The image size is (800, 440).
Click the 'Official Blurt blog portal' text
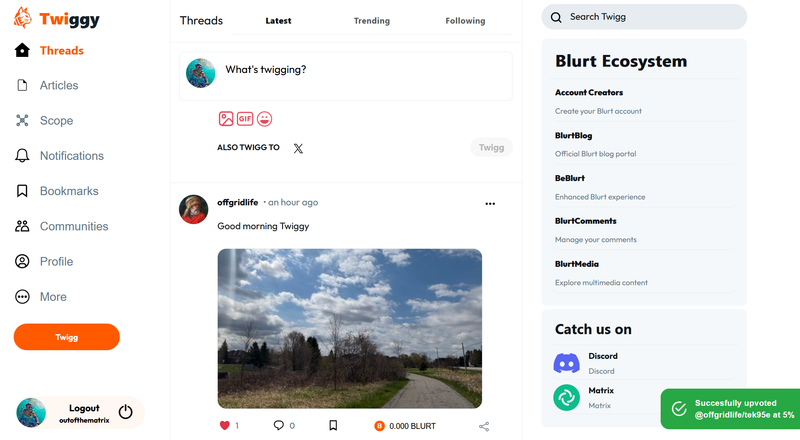tap(595, 154)
